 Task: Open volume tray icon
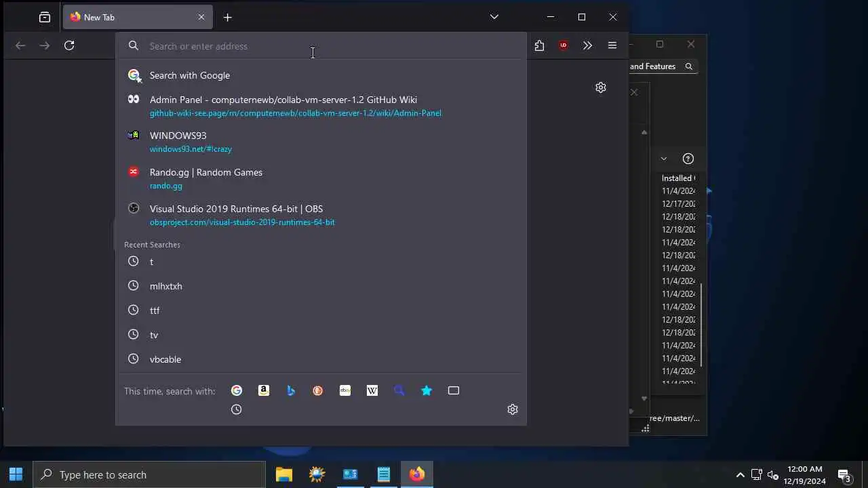[x=773, y=474]
